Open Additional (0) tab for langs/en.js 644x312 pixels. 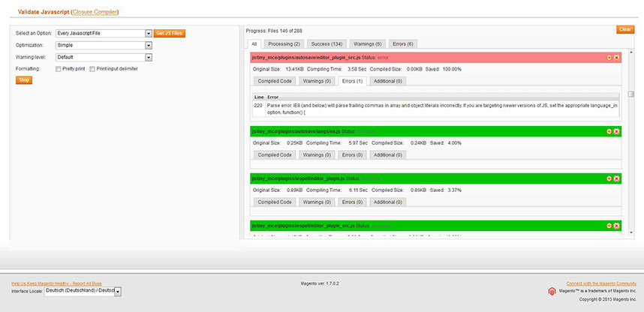click(x=388, y=155)
